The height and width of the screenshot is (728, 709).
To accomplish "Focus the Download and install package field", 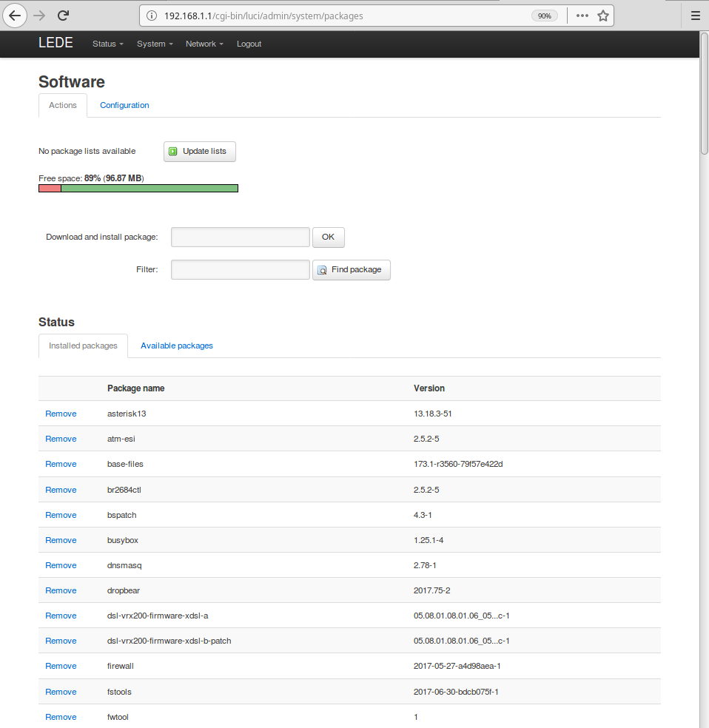I will [240, 237].
